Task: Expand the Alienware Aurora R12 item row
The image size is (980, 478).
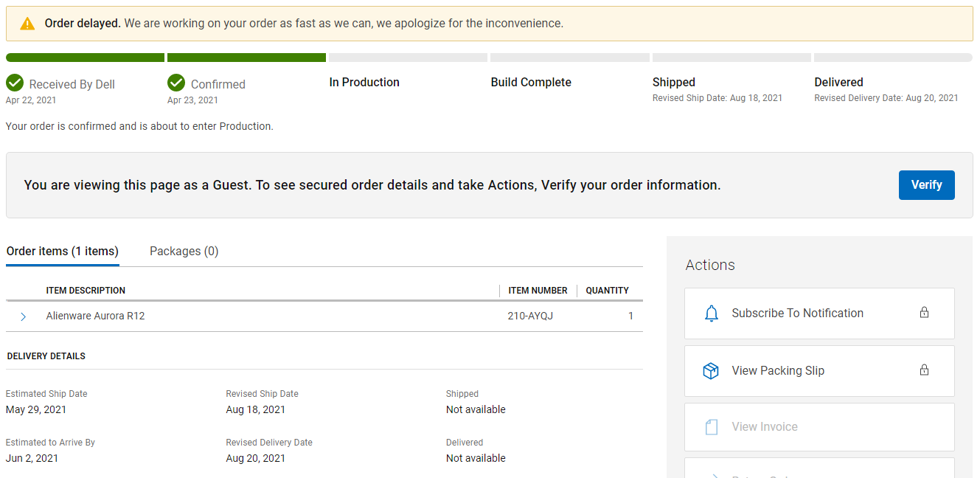Action: pos(23,316)
